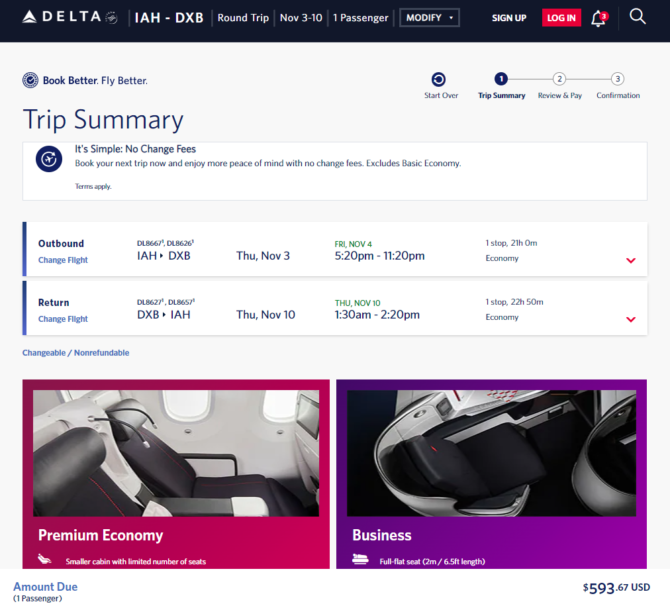Click Premium Economy seat icon
The image size is (670, 604).
44,559
